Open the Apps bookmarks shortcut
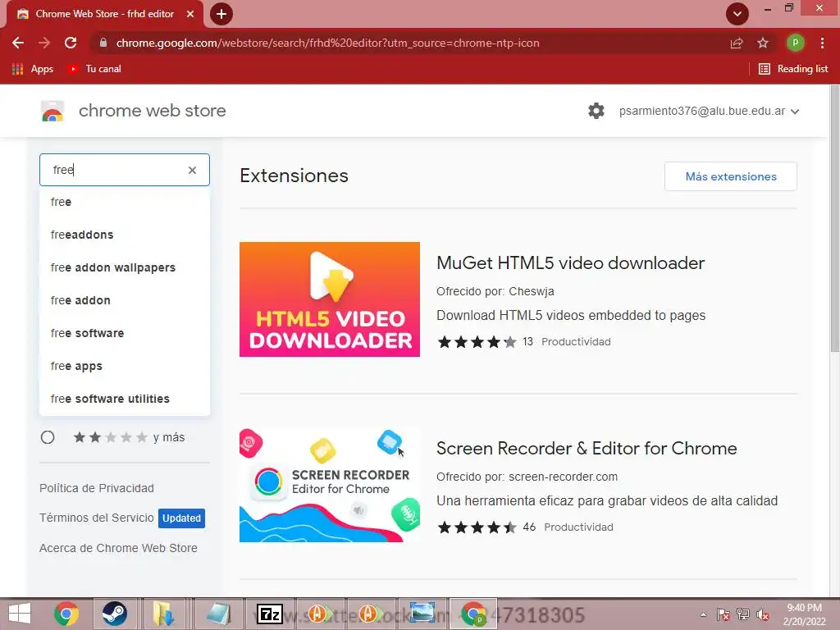840x630 pixels. point(33,69)
